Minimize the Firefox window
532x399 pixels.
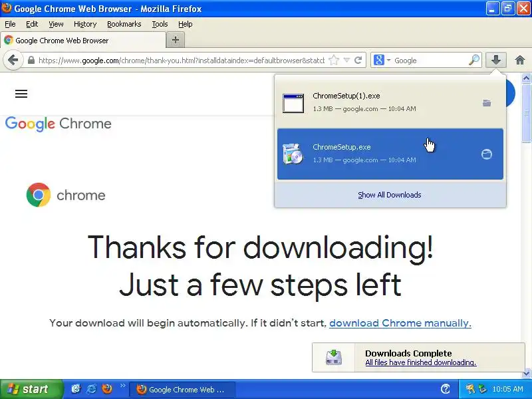pyautogui.click(x=492, y=9)
